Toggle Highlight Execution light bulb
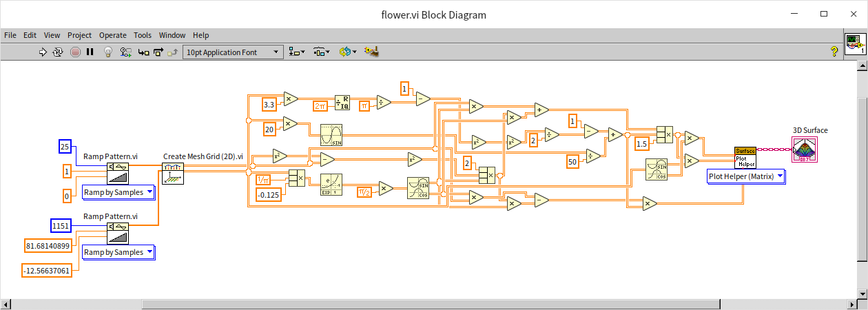868x310 pixels. [108, 52]
